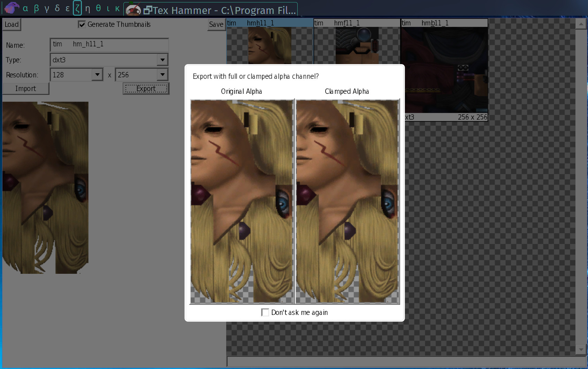Click the 'Resolution:' label
The image size is (588, 369).
pyautogui.click(x=22, y=75)
